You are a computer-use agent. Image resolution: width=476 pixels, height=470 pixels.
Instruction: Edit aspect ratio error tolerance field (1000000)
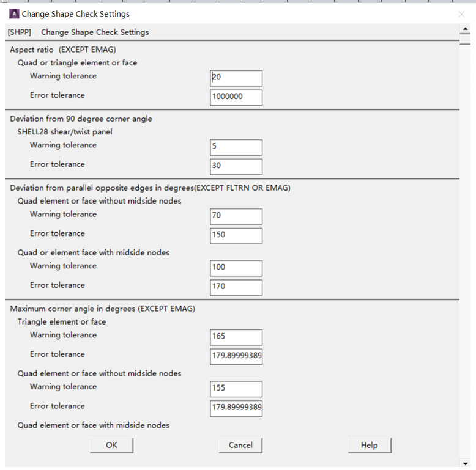236,98
